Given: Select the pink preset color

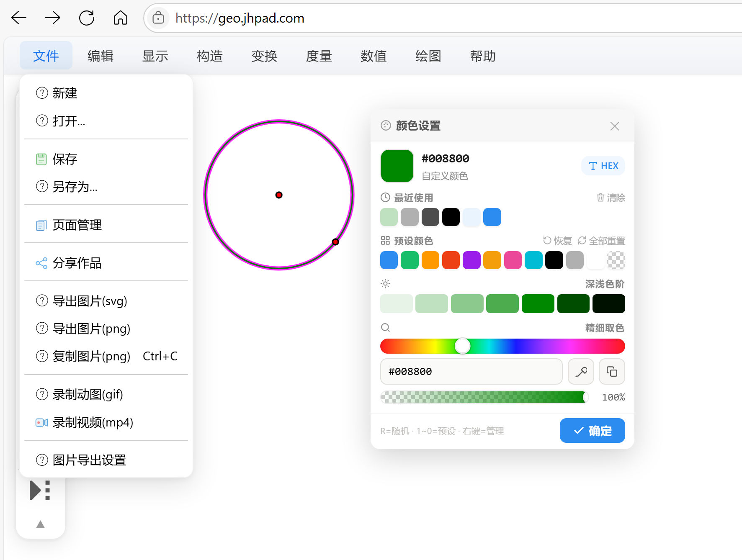Looking at the screenshot, I should click(513, 260).
